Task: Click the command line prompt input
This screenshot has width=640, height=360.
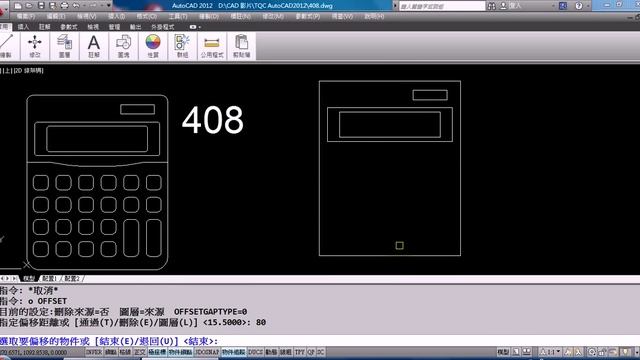Action: coord(320,341)
